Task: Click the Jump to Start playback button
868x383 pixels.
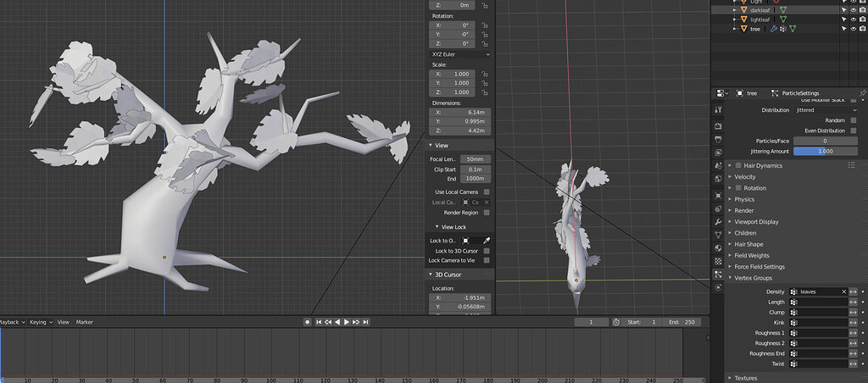Action: (319, 322)
